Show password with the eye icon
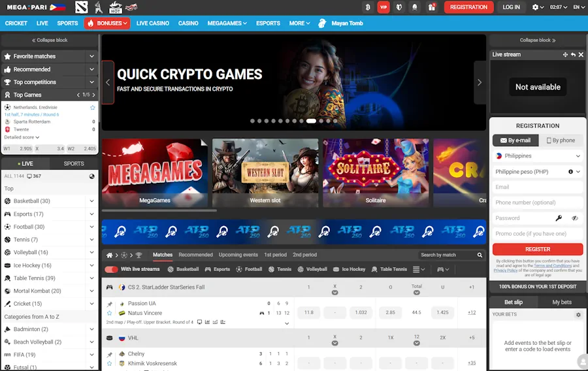 [x=575, y=218]
